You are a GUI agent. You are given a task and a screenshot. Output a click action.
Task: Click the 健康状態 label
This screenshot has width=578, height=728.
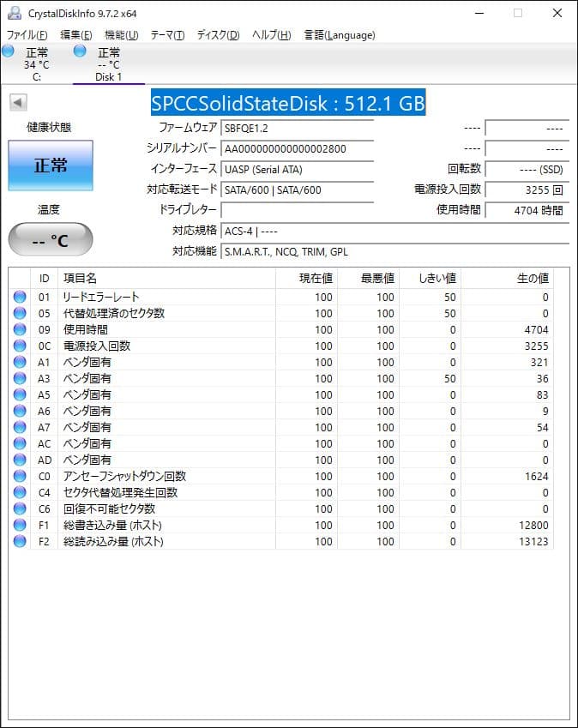tap(49, 127)
